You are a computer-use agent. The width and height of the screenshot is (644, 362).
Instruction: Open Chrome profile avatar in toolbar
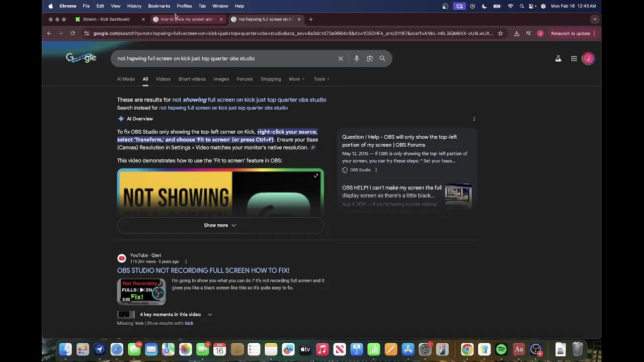[540, 33]
